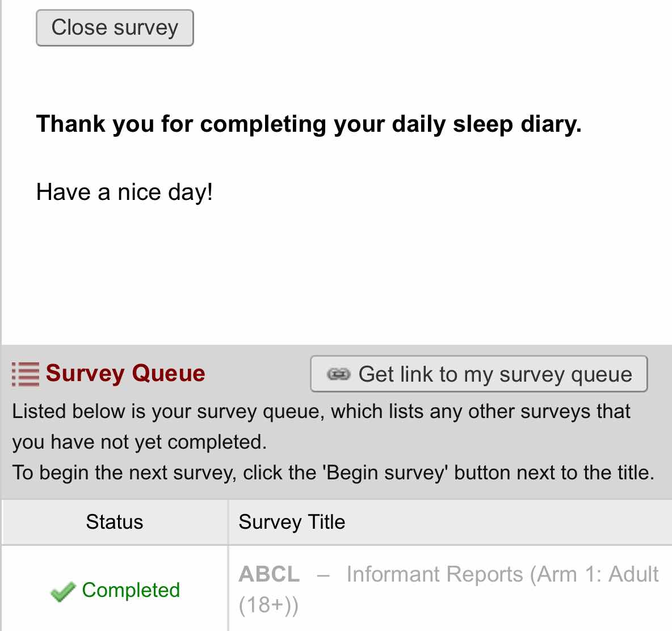Click the 'you have not yet completed' line
Viewport: 672px width, 631px height.
tap(139, 442)
